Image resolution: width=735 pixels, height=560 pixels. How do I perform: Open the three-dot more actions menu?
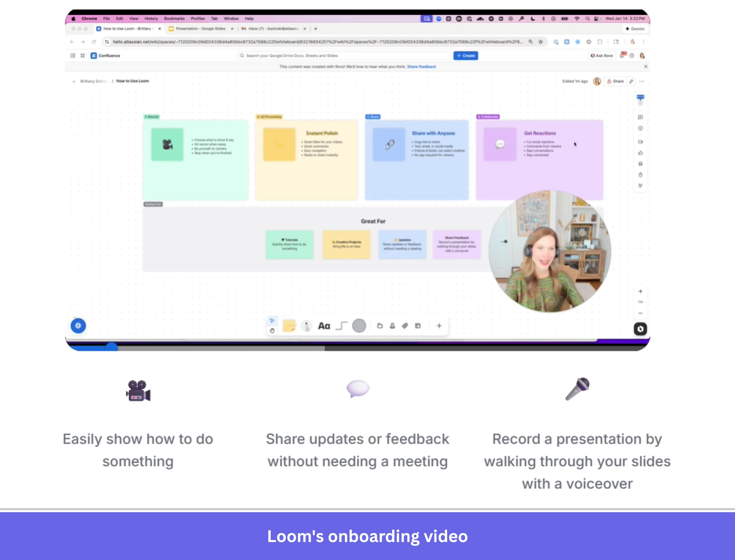(x=641, y=81)
